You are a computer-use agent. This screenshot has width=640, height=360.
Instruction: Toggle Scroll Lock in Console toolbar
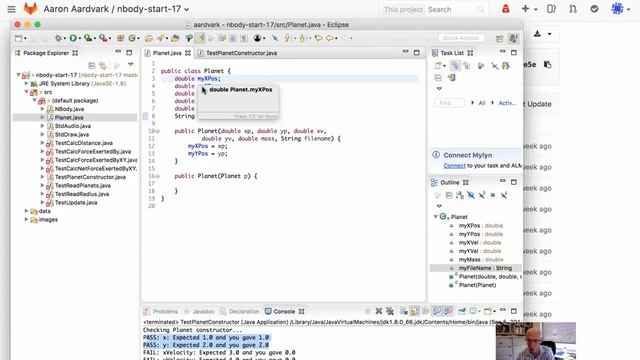(x=414, y=311)
